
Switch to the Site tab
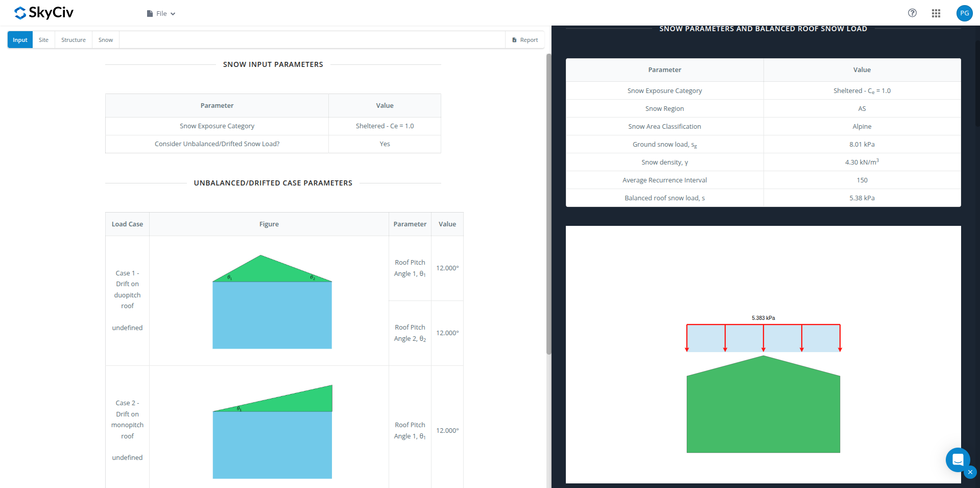point(43,40)
